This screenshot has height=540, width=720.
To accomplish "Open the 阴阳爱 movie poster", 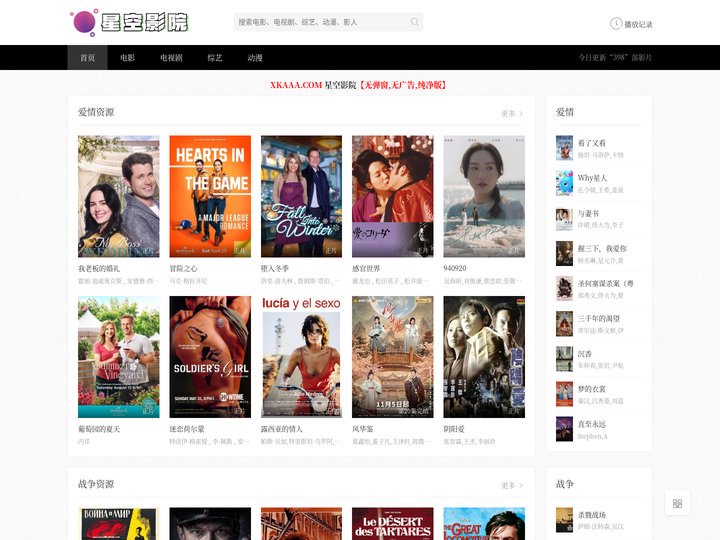I will pos(484,357).
